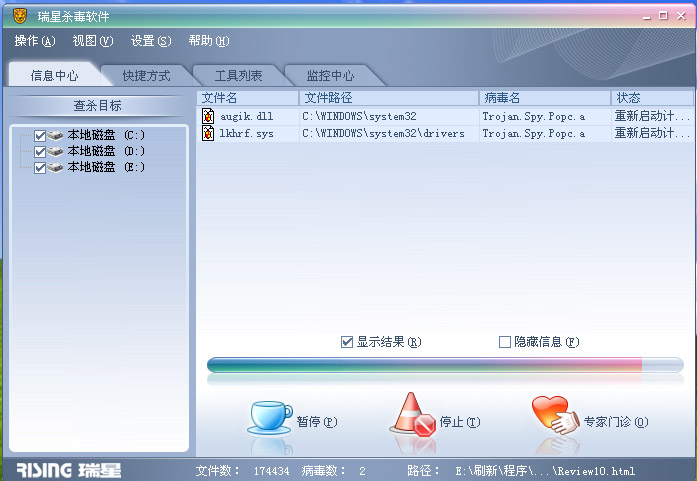Click the infected file icon for lkhrf.sys
The image size is (697, 481).
[x=208, y=133]
